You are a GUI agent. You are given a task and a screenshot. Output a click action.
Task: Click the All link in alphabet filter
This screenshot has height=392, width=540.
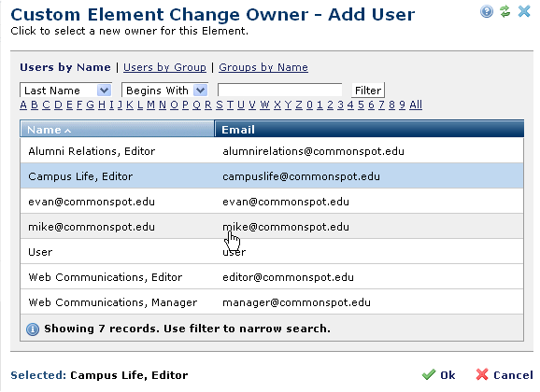click(416, 105)
